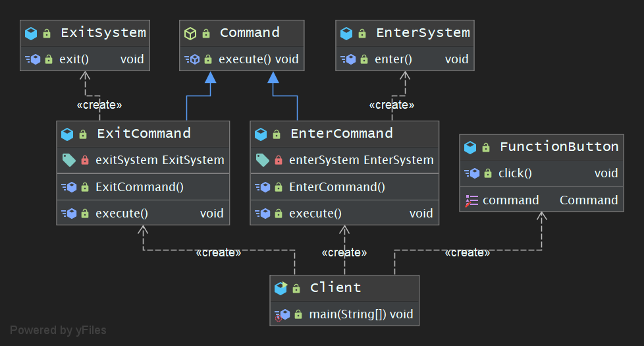The width and height of the screenshot is (644, 346).
Task: Select the ExitCommand class header
Action: click(143, 134)
